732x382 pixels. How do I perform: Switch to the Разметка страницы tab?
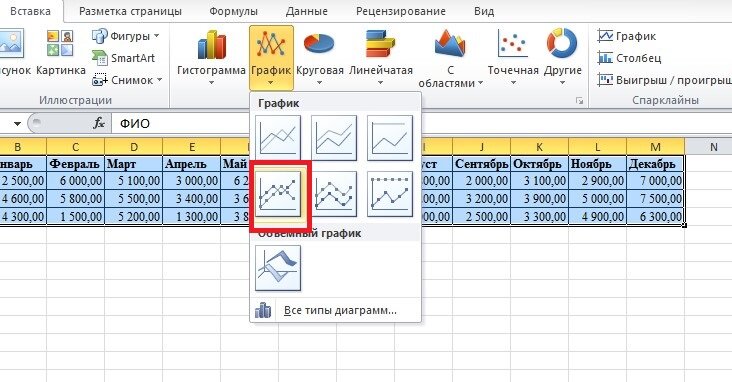pyautogui.click(x=130, y=11)
